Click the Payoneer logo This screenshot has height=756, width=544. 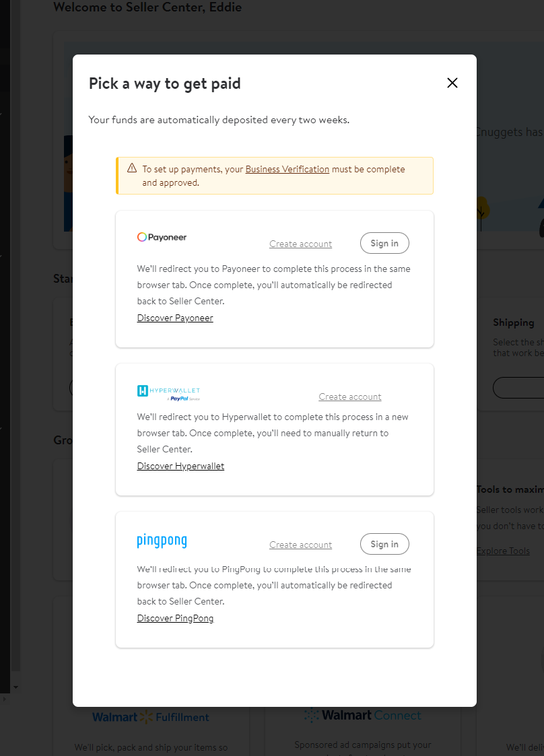162,237
